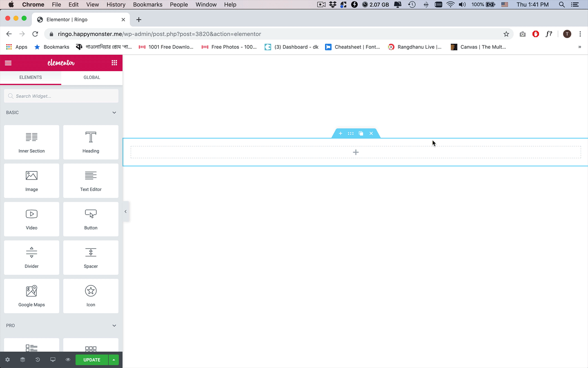The width and height of the screenshot is (588, 368).
Task: Click inside the Search Widget field
Action: click(x=61, y=96)
